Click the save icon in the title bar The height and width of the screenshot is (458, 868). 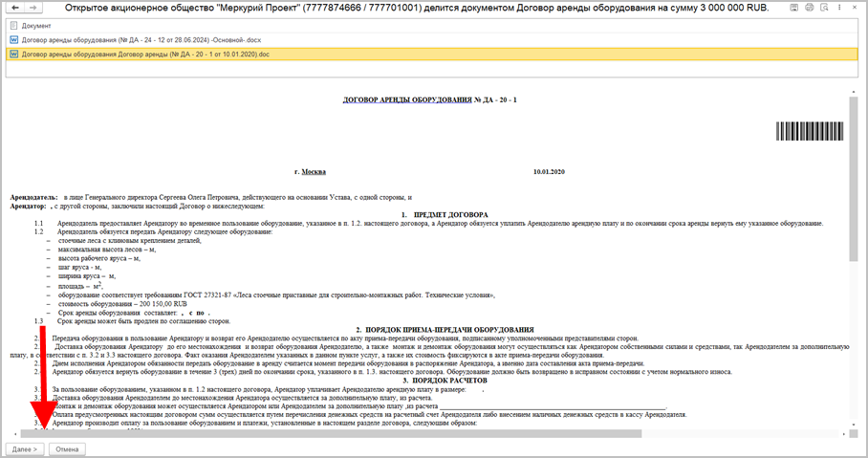click(x=793, y=8)
